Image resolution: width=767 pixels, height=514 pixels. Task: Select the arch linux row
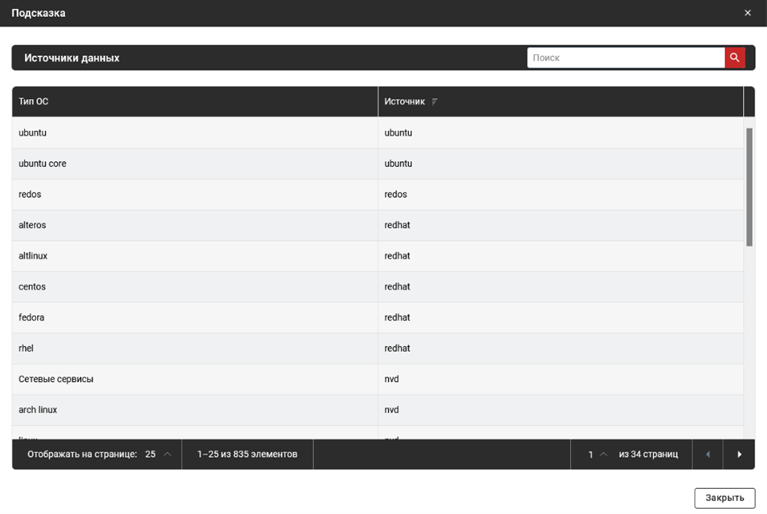click(378, 410)
